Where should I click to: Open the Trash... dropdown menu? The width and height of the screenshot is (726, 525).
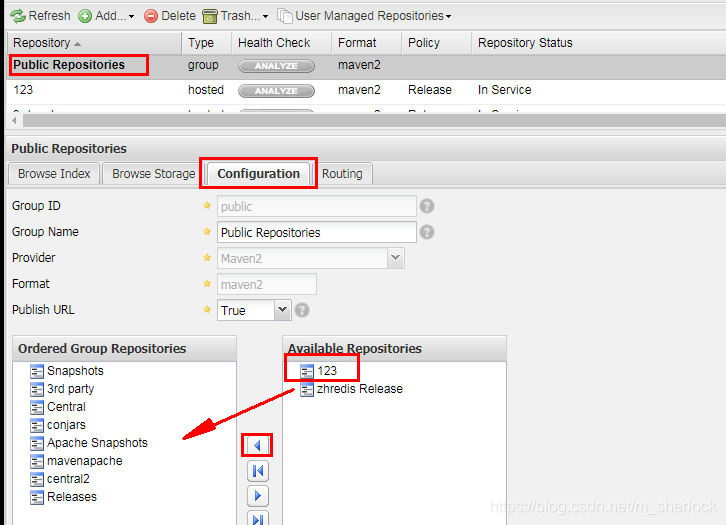pyautogui.click(x=235, y=16)
